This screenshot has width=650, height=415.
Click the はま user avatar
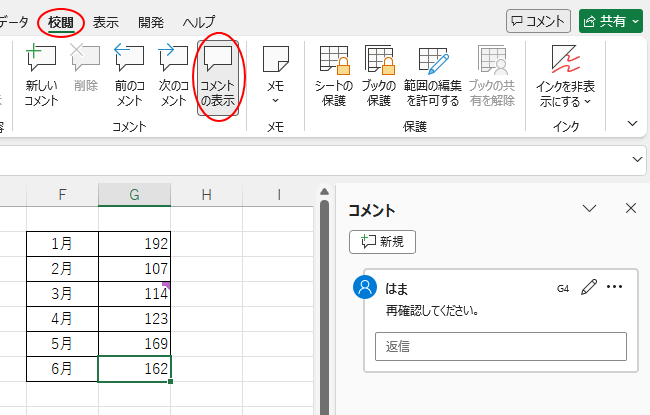pos(365,286)
